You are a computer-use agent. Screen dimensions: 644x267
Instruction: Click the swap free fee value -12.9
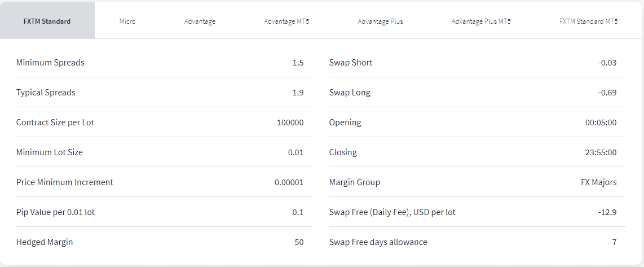(x=608, y=212)
